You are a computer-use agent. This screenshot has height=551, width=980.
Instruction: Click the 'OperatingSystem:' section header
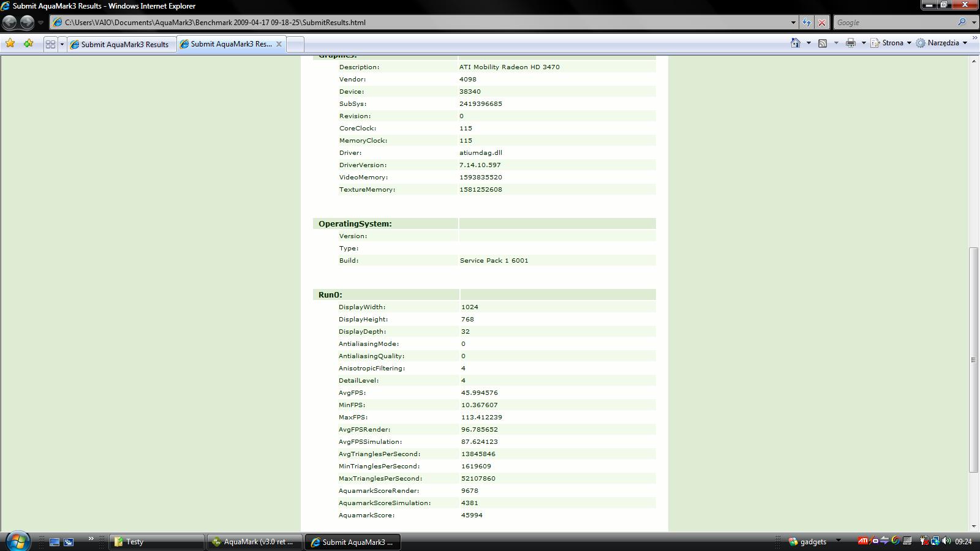click(x=355, y=224)
